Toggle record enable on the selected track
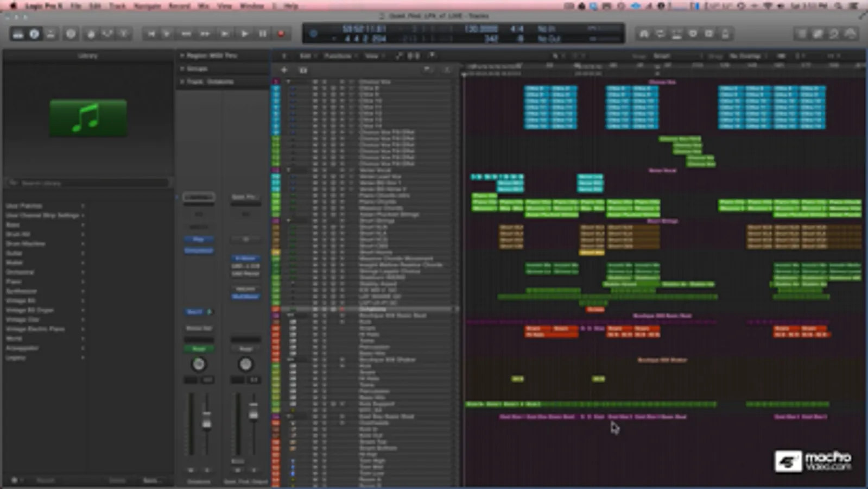868x489 pixels. pyautogui.click(x=342, y=309)
